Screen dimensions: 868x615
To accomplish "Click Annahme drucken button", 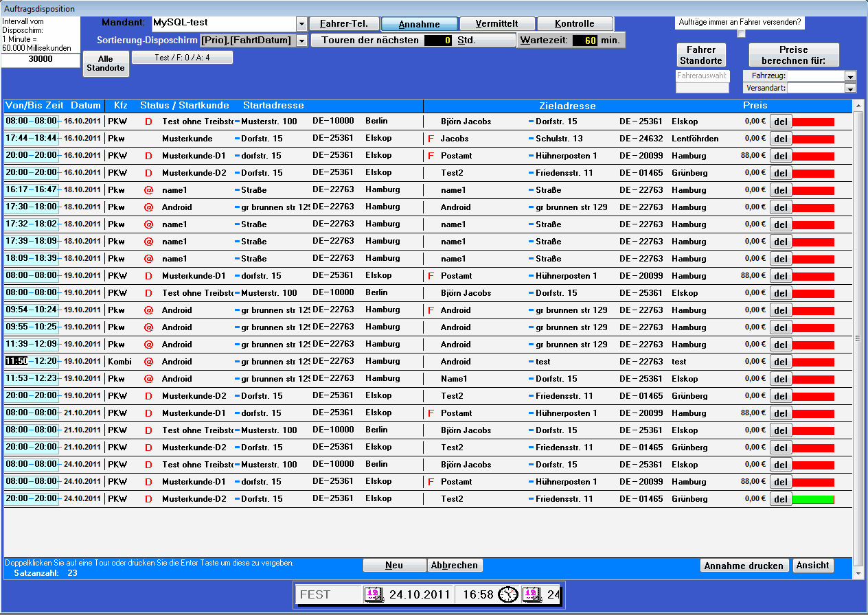I will coord(744,566).
